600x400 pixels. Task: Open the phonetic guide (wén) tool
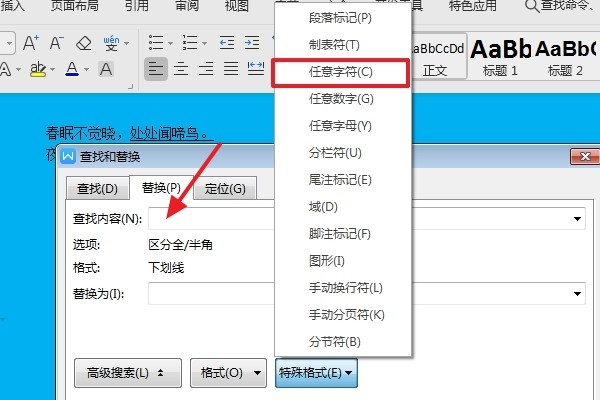111,43
